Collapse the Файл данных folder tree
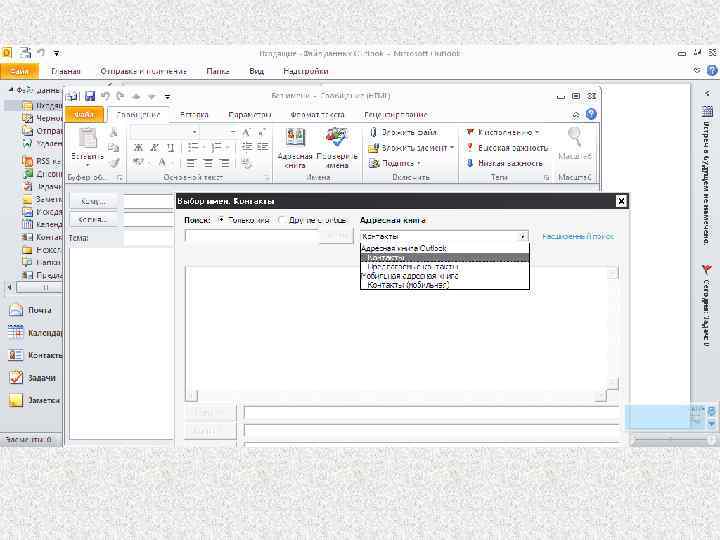The width and height of the screenshot is (720, 540). 10,90
